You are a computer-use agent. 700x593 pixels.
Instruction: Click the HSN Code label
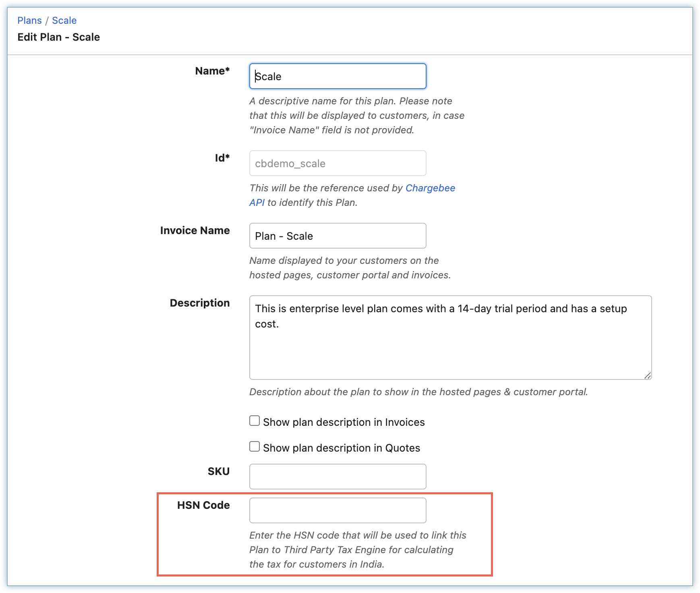[203, 505]
